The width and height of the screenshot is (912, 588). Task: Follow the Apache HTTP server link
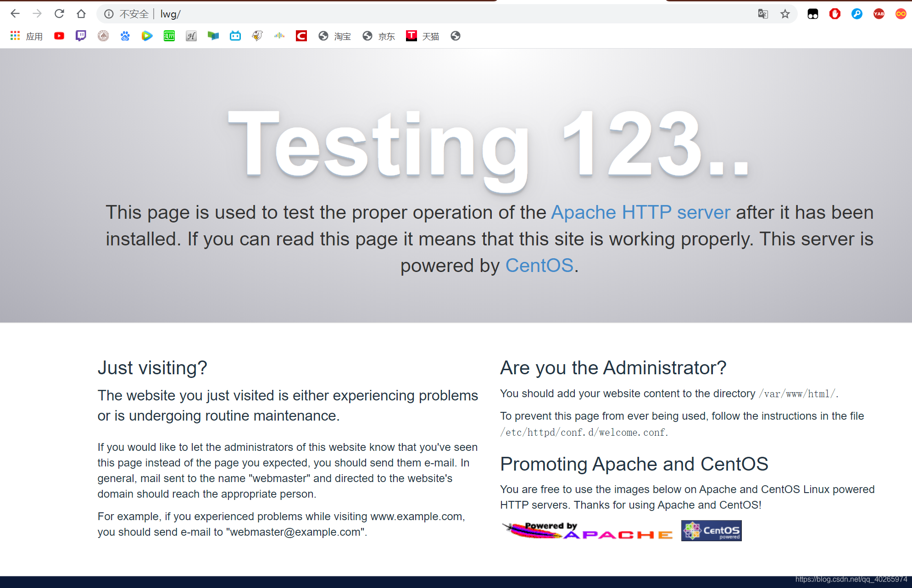point(641,212)
